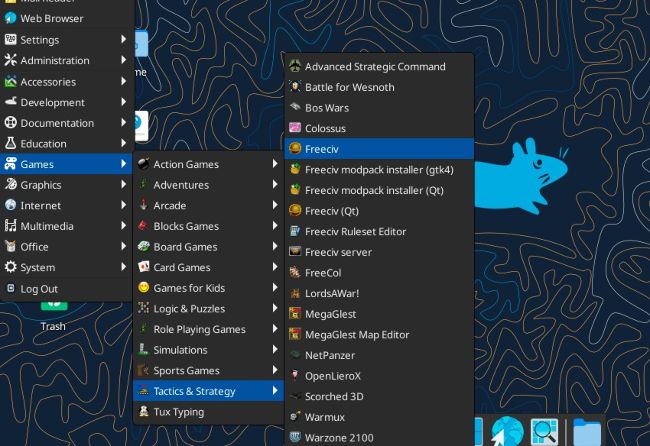Open the Logic & Puzzles category
This screenshot has width=650, height=446.
tap(208, 308)
